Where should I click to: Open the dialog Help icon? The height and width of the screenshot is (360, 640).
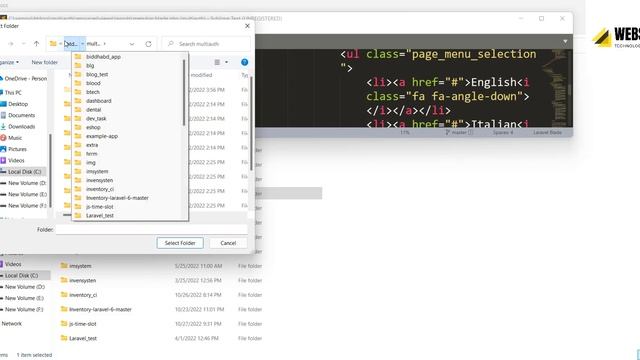(x=244, y=62)
